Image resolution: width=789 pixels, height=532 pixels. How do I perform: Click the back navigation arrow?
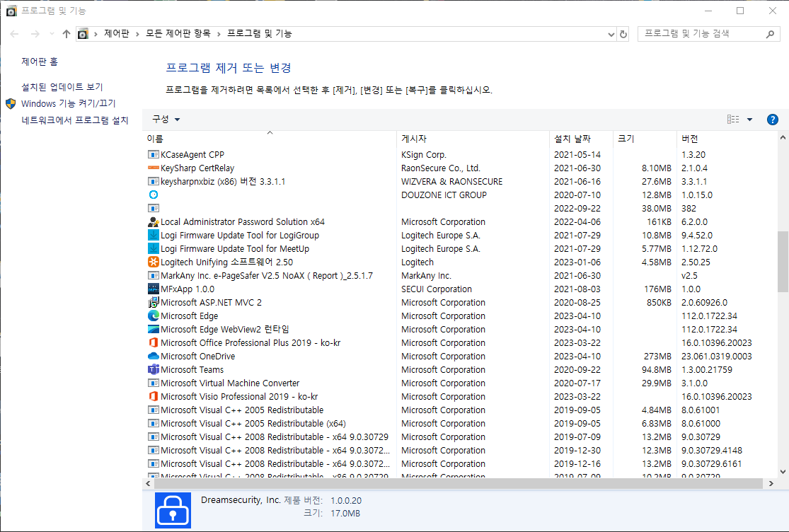[15, 34]
